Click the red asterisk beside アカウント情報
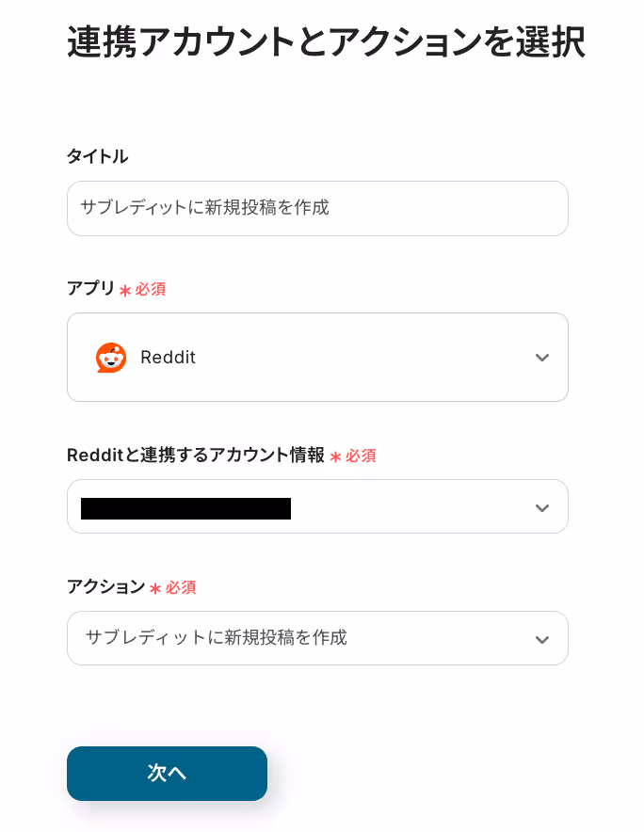The height and width of the screenshot is (832, 644). [335, 456]
